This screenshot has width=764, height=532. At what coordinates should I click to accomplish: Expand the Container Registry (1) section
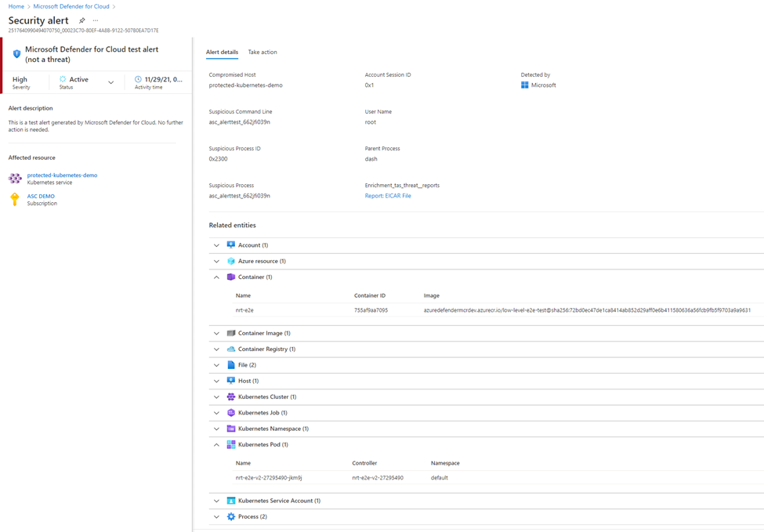[216, 349]
